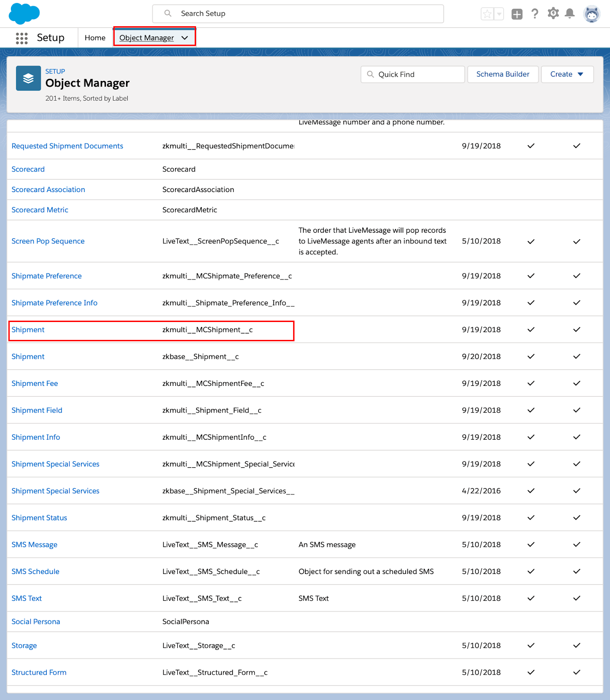Click last checkmark in Shipmate Preference row
Viewport: 610px width, 700px height.
pyautogui.click(x=577, y=276)
